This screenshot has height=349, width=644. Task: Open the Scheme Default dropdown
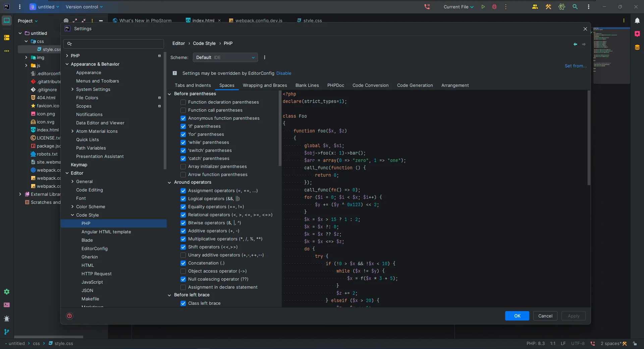click(x=225, y=58)
